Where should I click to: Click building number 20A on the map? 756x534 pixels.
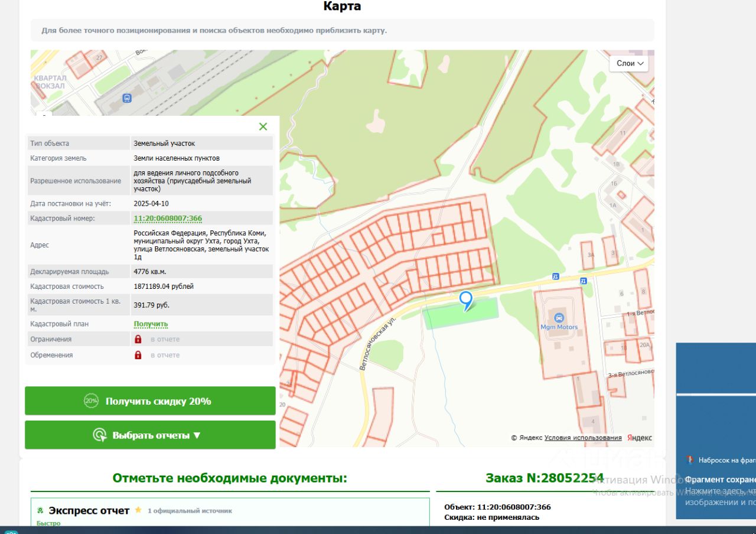pos(644,345)
